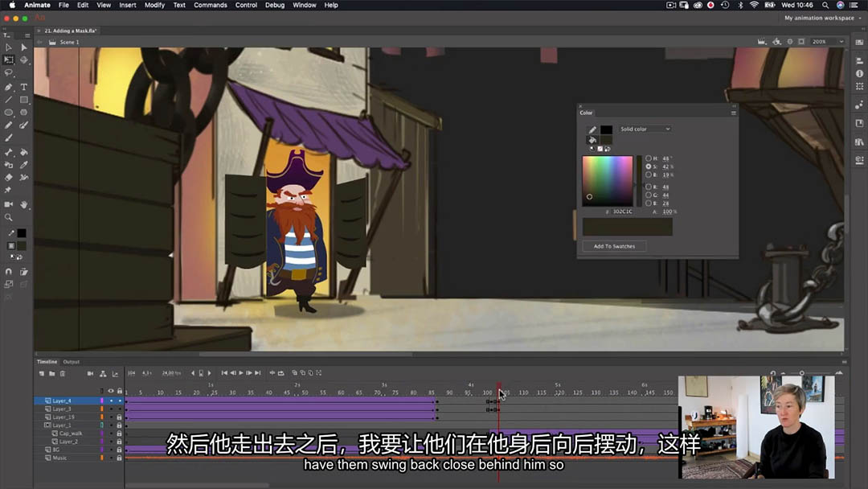The image size is (868, 489).
Task: Open the Debug menu
Action: 275,5
